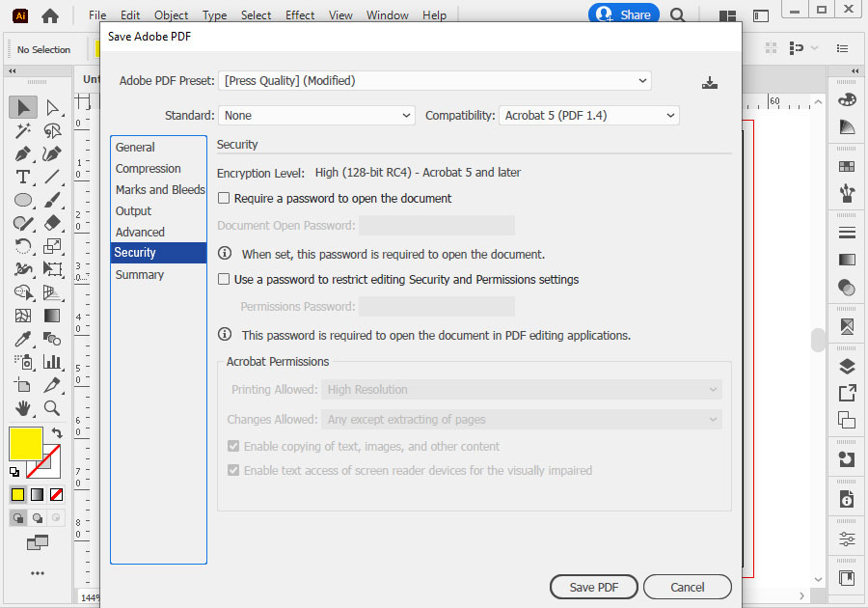
Task: Select the Scale tool
Action: tap(53, 246)
